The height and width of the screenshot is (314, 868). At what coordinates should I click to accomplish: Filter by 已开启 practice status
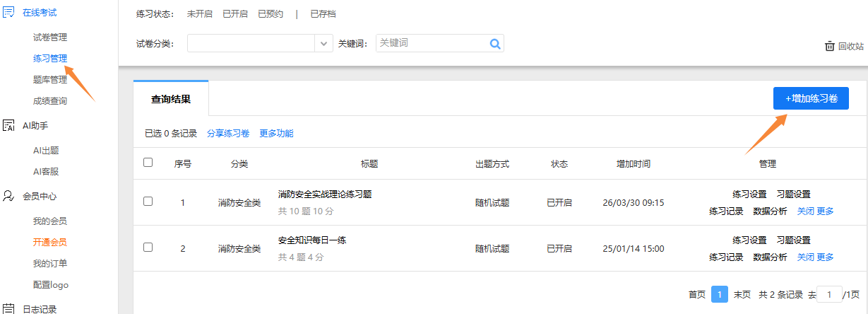[x=235, y=14]
